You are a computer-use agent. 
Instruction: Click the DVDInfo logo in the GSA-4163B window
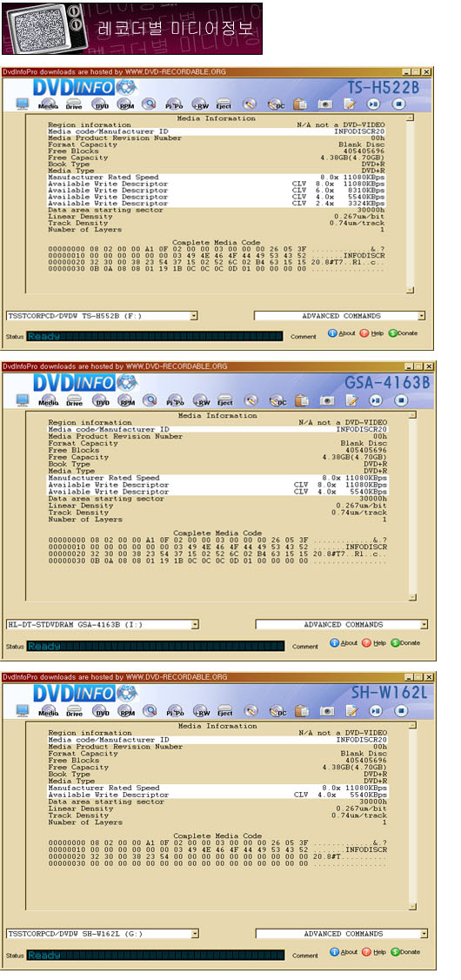tap(85, 382)
